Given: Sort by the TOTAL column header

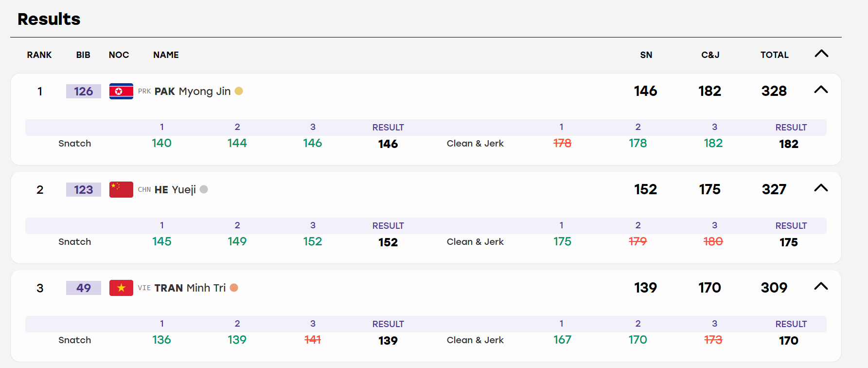Looking at the screenshot, I should click(775, 55).
